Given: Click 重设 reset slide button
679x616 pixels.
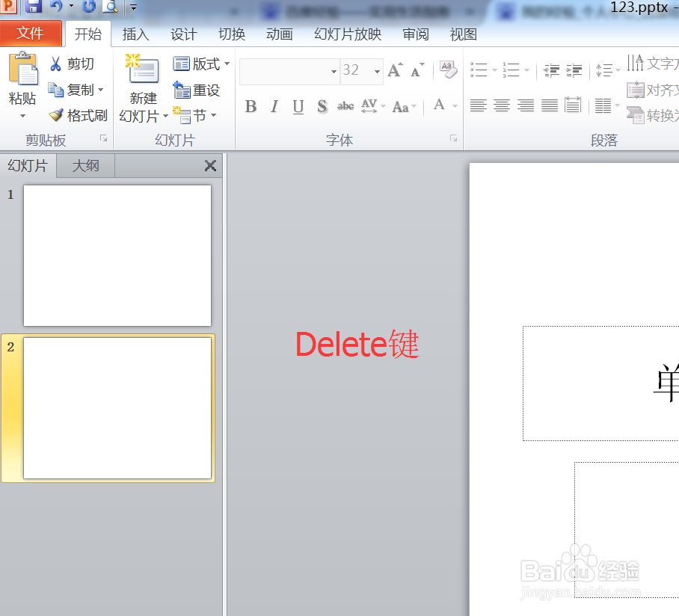Looking at the screenshot, I should (197, 90).
